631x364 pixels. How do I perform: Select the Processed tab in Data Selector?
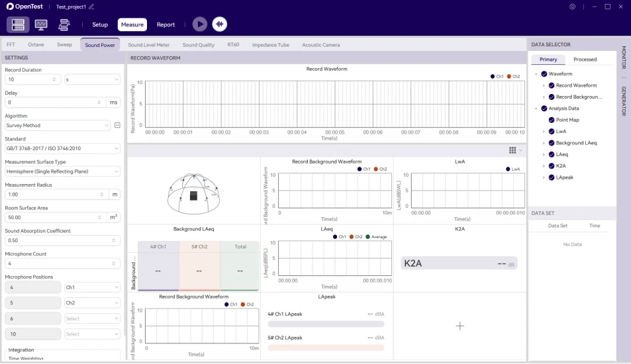click(585, 60)
